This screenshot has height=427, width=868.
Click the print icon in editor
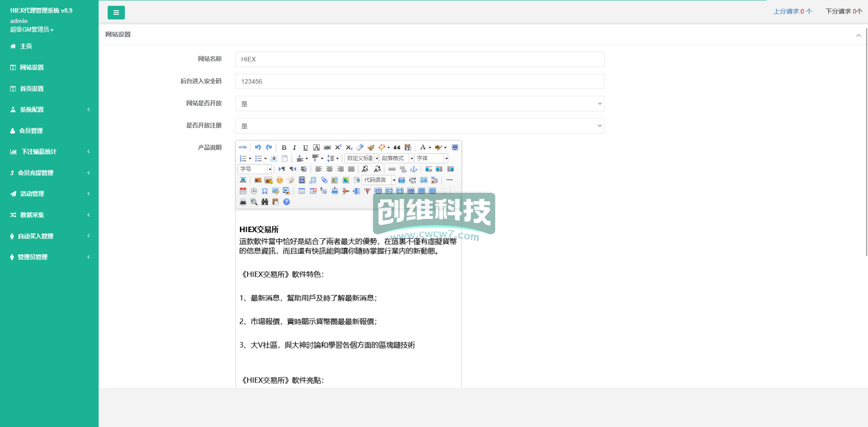click(243, 202)
